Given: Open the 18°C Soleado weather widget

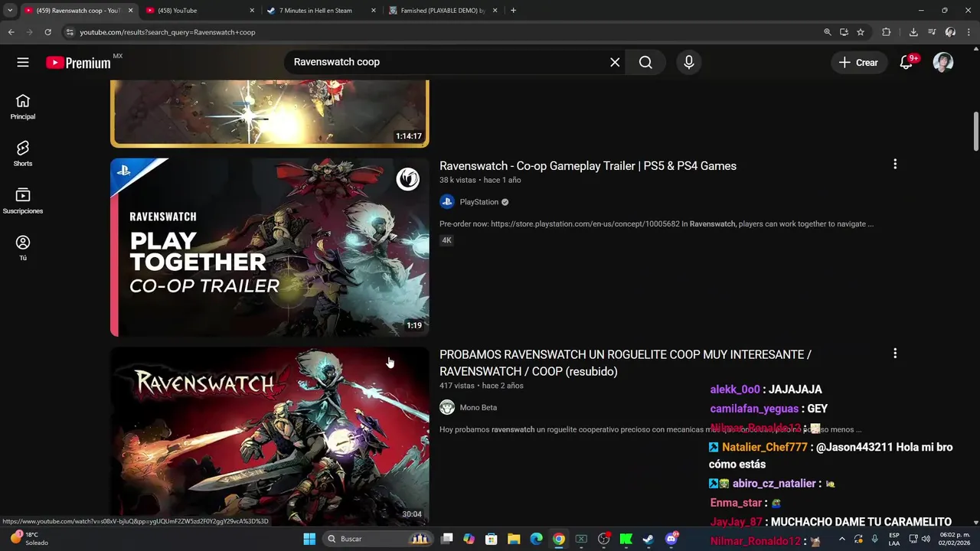Looking at the screenshot, I should pos(29,539).
